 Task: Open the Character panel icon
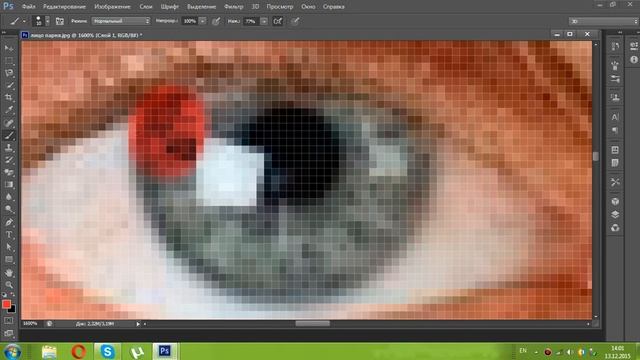tap(615, 117)
